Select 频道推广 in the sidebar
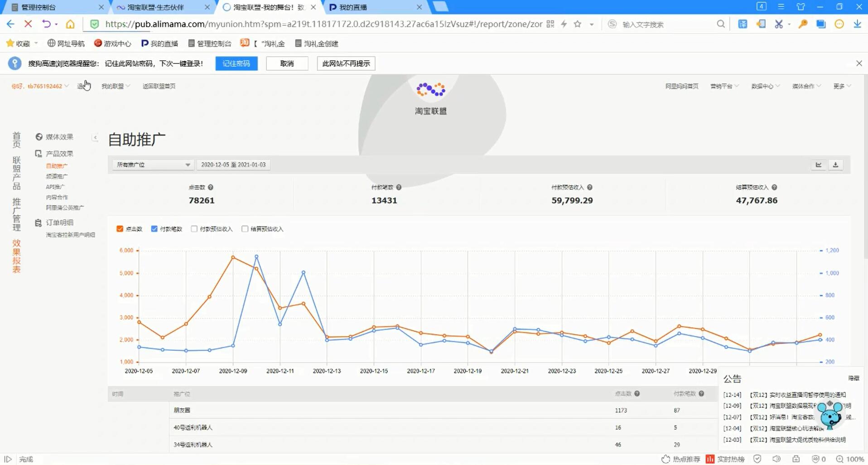 click(57, 176)
